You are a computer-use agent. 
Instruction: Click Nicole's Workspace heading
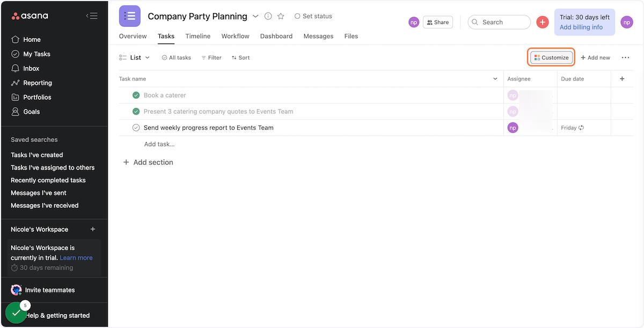coord(39,229)
